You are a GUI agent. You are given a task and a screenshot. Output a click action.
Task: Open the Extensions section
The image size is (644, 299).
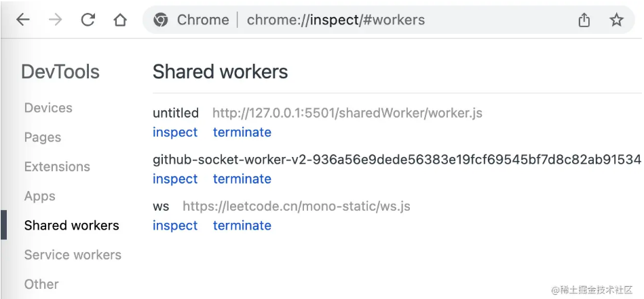(x=57, y=166)
